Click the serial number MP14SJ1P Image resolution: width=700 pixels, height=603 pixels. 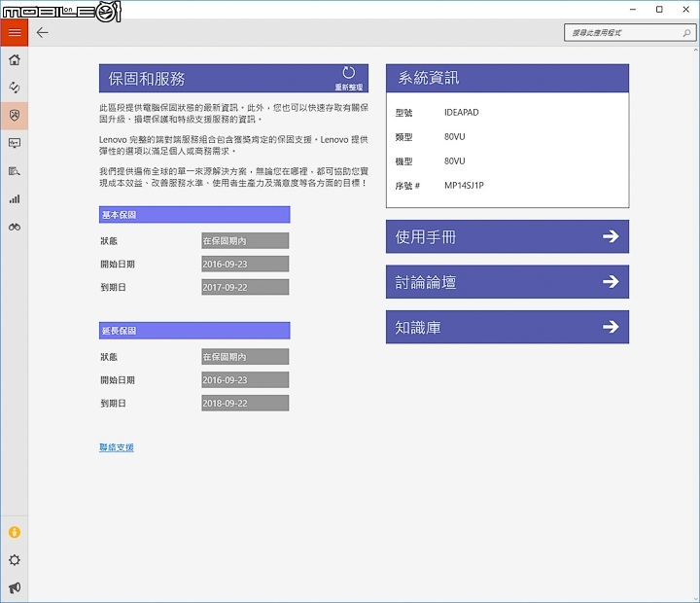[464, 186]
